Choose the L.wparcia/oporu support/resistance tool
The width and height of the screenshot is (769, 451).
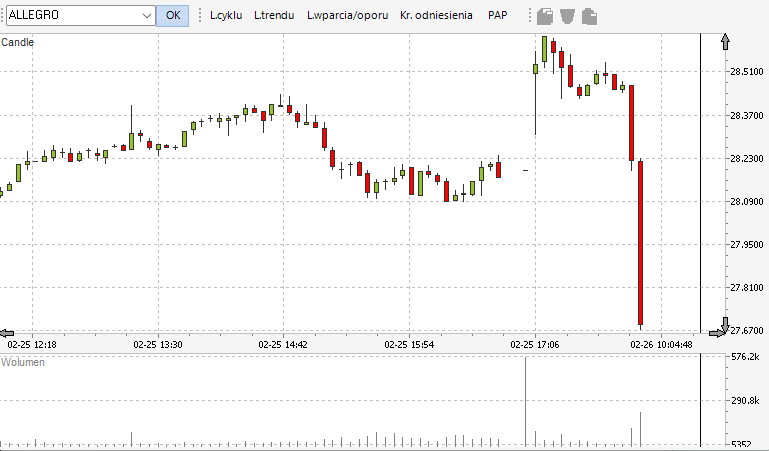click(x=348, y=15)
